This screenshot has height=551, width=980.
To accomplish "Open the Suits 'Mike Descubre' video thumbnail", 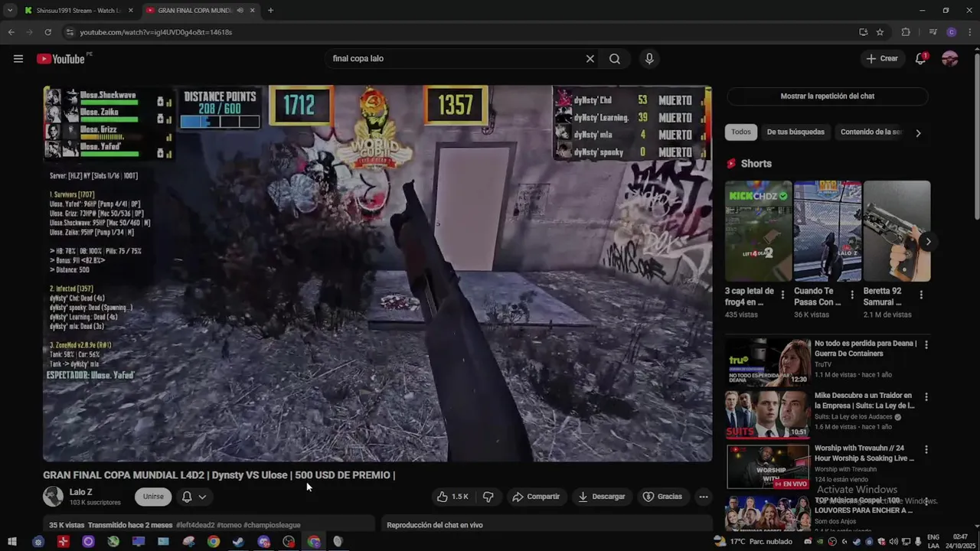I will (767, 415).
